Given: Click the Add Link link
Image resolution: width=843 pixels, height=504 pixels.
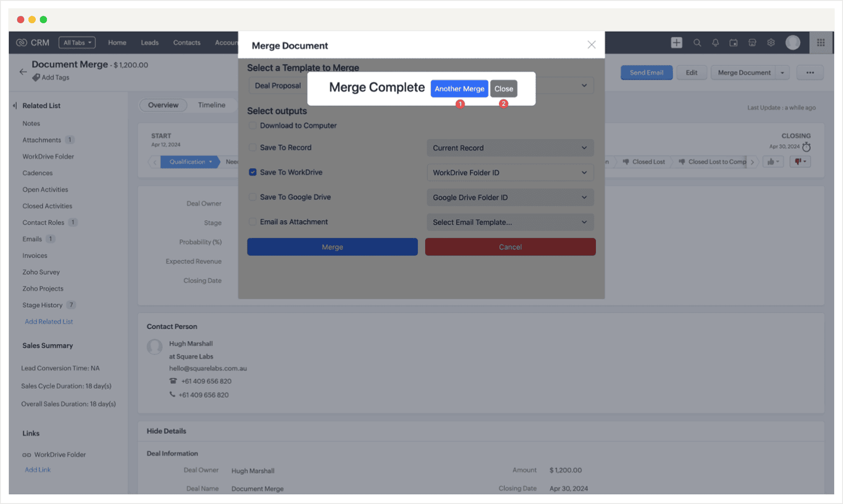Looking at the screenshot, I should (38, 470).
